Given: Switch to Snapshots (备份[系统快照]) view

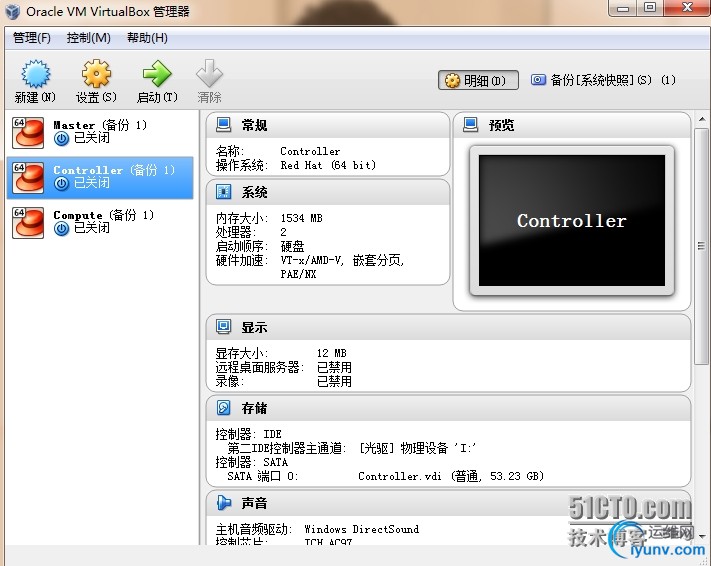Looking at the screenshot, I should coord(603,80).
